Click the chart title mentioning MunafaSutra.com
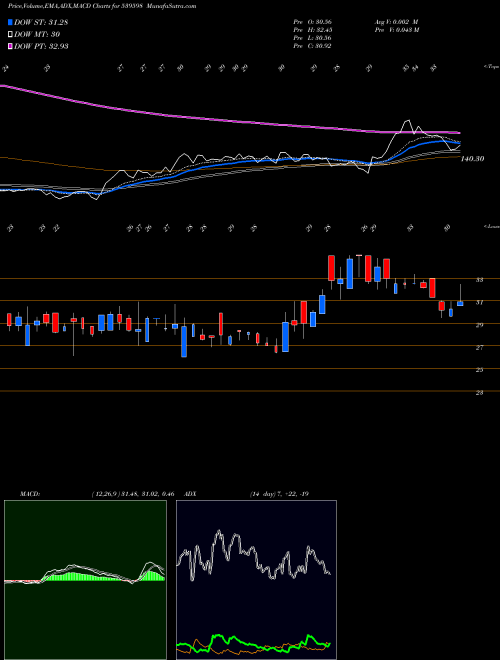The image size is (500, 660). coord(102,6)
